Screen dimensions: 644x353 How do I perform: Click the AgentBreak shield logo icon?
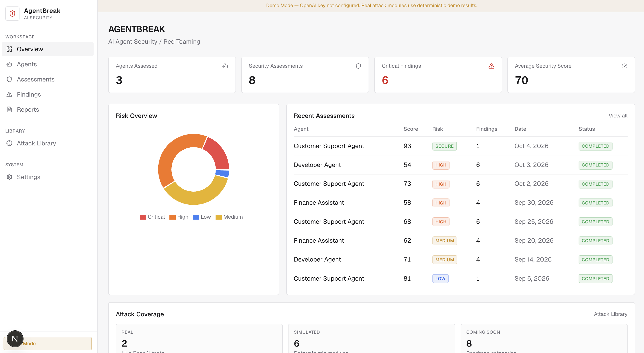click(x=12, y=14)
